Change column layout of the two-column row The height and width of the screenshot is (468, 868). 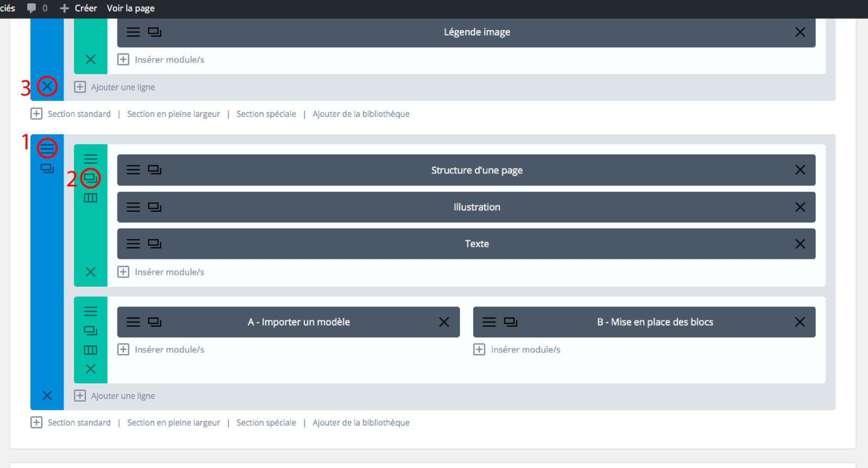(91, 350)
